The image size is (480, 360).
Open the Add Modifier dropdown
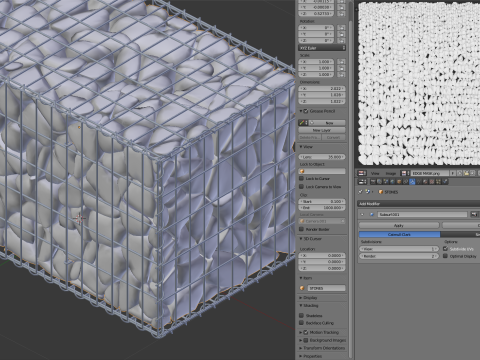(419, 204)
